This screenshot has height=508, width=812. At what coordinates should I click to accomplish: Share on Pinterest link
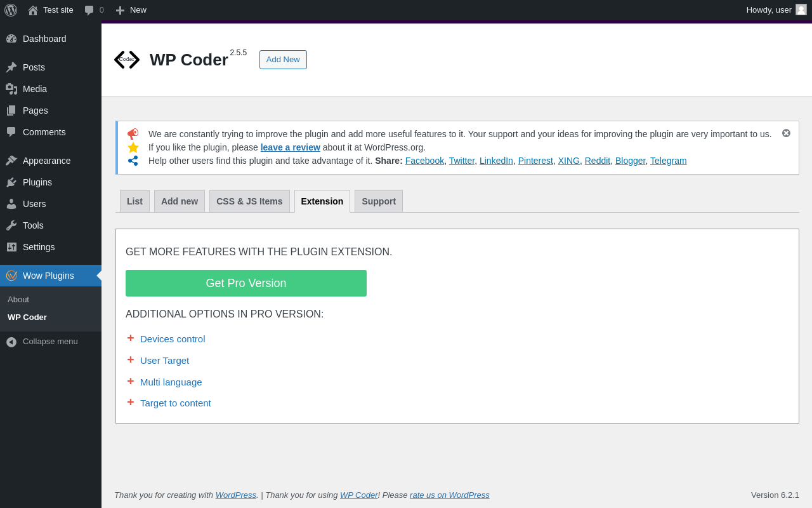(x=535, y=161)
